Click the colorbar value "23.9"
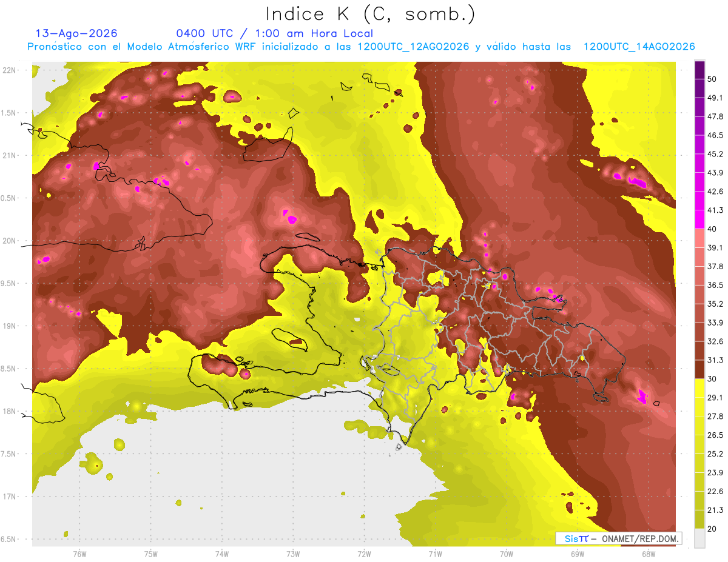Viewport: 728px width, 562px height. click(715, 472)
